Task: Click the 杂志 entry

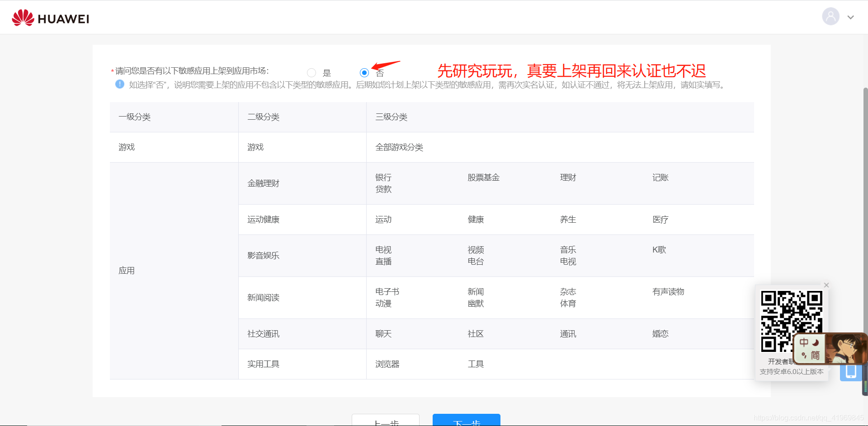Action: click(568, 292)
